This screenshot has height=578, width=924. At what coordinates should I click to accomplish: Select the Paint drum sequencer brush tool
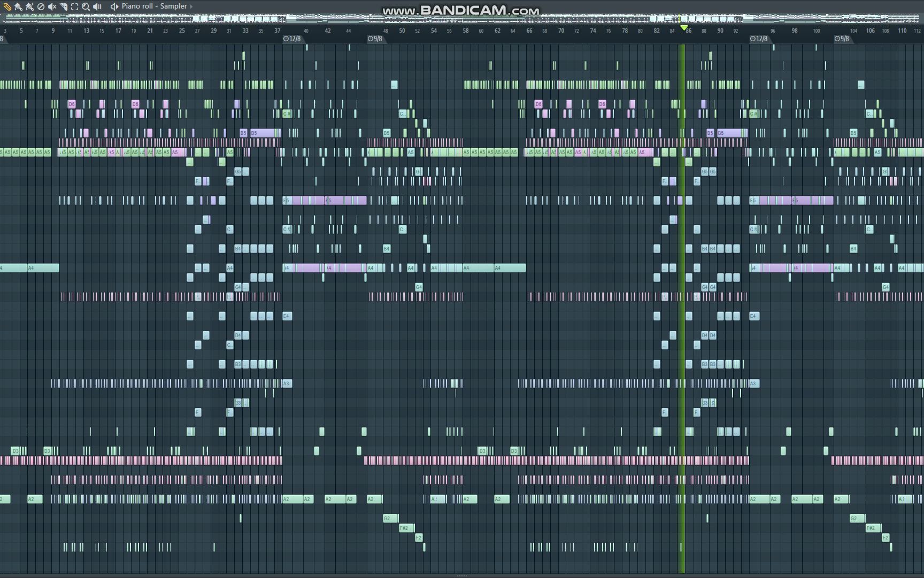[29, 6]
